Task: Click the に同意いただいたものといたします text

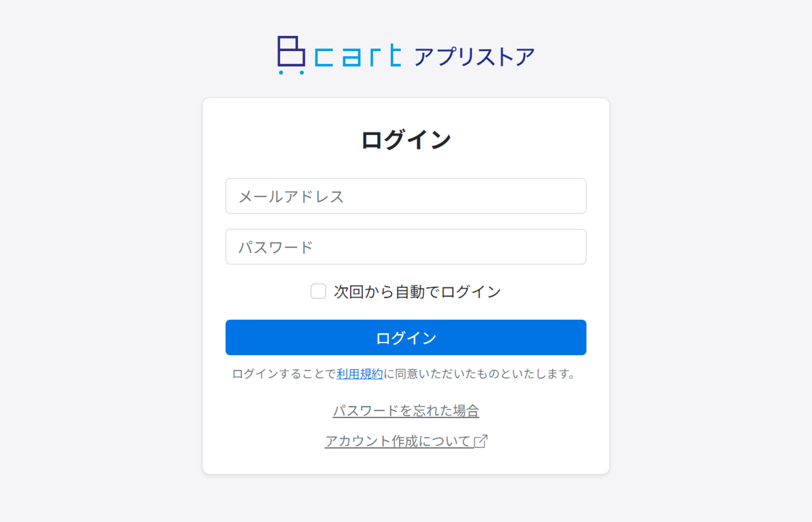Action: [x=478, y=374]
